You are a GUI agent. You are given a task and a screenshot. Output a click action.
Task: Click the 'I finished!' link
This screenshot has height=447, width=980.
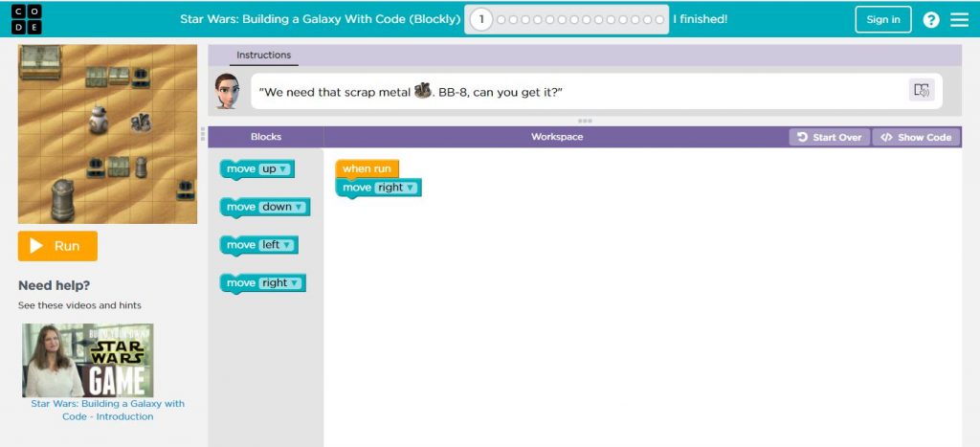pyautogui.click(x=700, y=19)
